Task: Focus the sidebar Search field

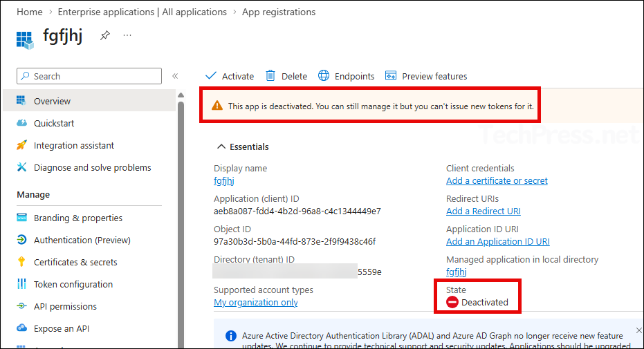Action: (89, 76)
